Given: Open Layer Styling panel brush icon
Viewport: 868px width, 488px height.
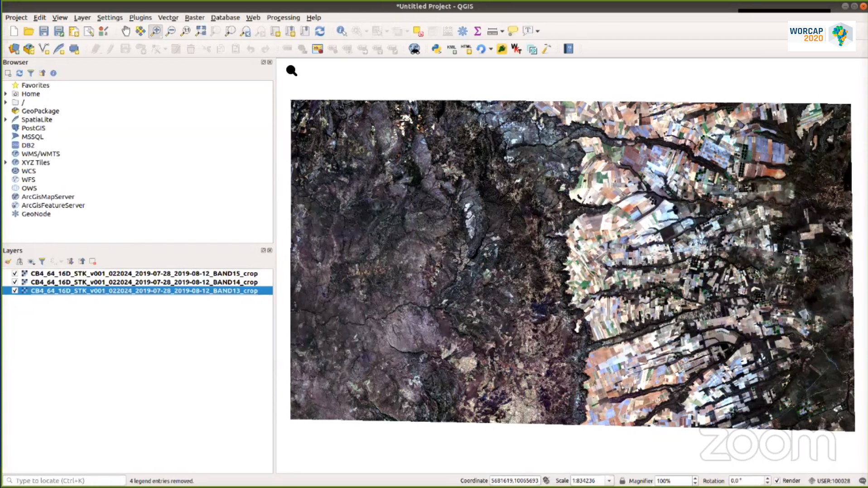Looking at the screenshot, I should (x=8, y=261).
